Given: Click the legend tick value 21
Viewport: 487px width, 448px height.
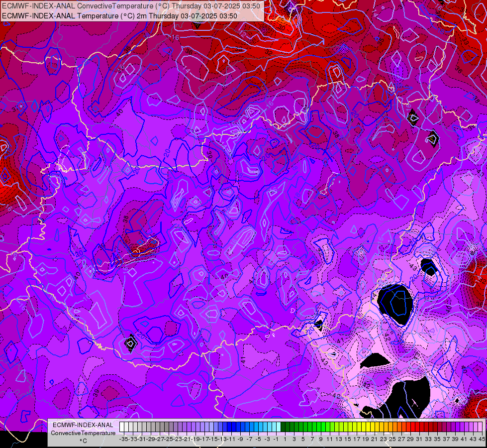Looking at the screenshot, I should 374,439.
